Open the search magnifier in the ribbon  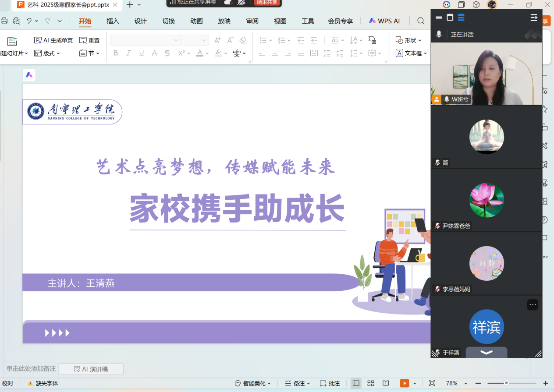pyautogui.click(x=421, y=21)
